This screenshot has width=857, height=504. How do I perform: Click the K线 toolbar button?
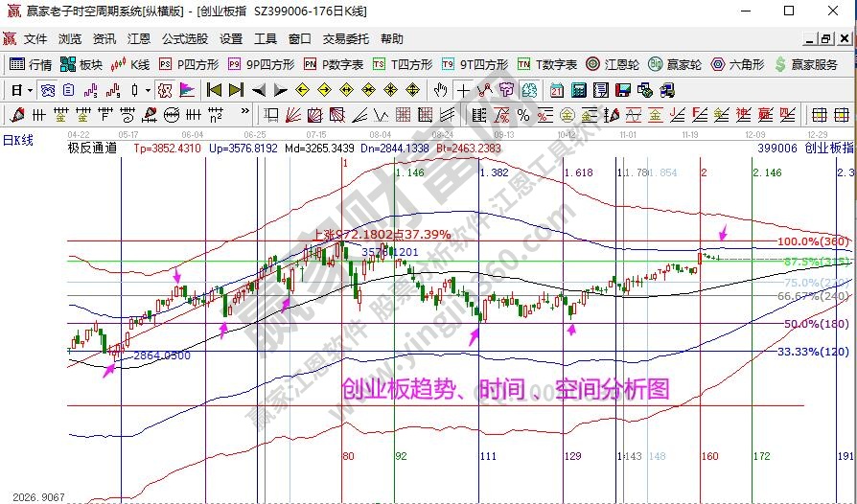point(130,64)
